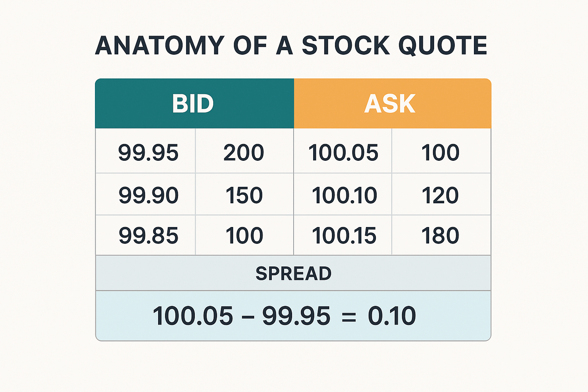The image size is (588, 392).
Task: Click the ASK header cell
Action: coord(390,104)
